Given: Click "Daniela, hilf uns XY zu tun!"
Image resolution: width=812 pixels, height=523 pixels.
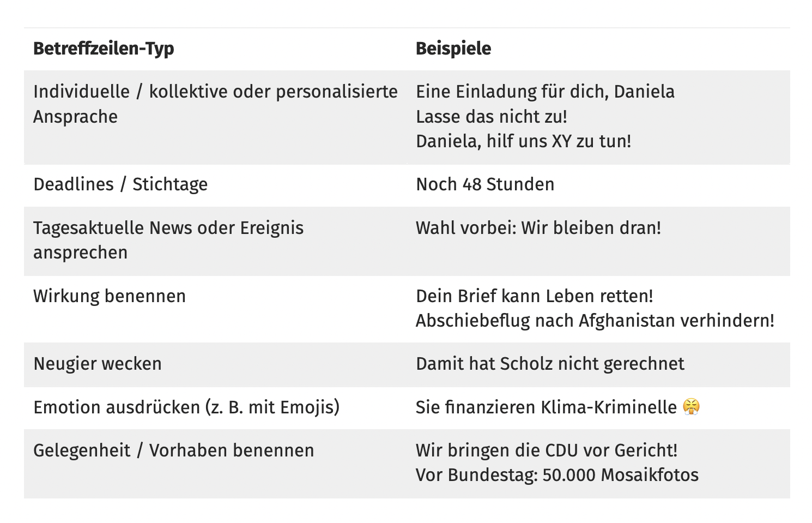Looking at the screenshot, I should pyautogui.click(x=523, y=141).
